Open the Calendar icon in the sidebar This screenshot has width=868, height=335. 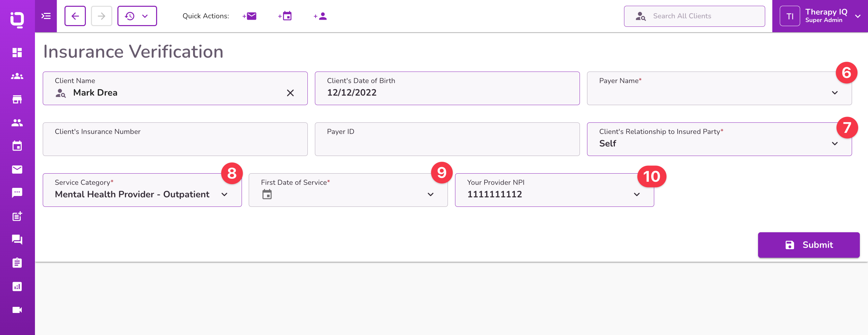click(x=17, y=146)
